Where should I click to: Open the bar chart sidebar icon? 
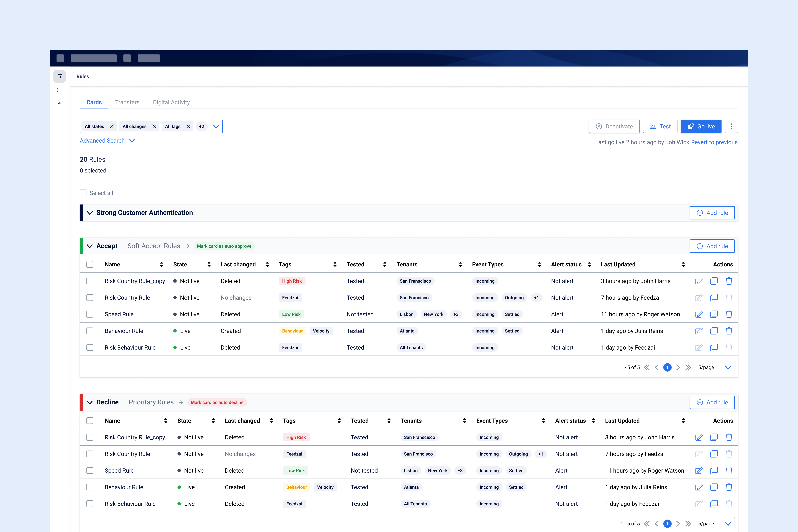click(60, 103)
